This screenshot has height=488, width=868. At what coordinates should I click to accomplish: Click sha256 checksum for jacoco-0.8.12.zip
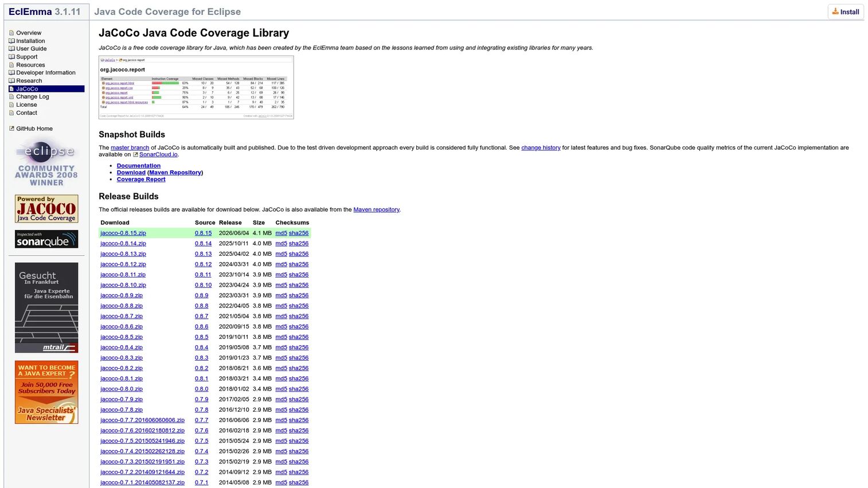point(298,264)
